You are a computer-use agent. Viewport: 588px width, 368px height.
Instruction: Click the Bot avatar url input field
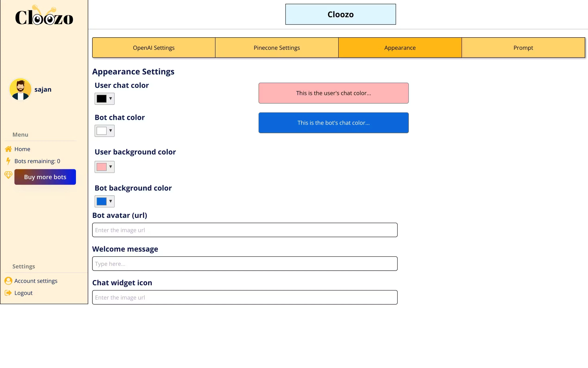[x=244, y=230]
